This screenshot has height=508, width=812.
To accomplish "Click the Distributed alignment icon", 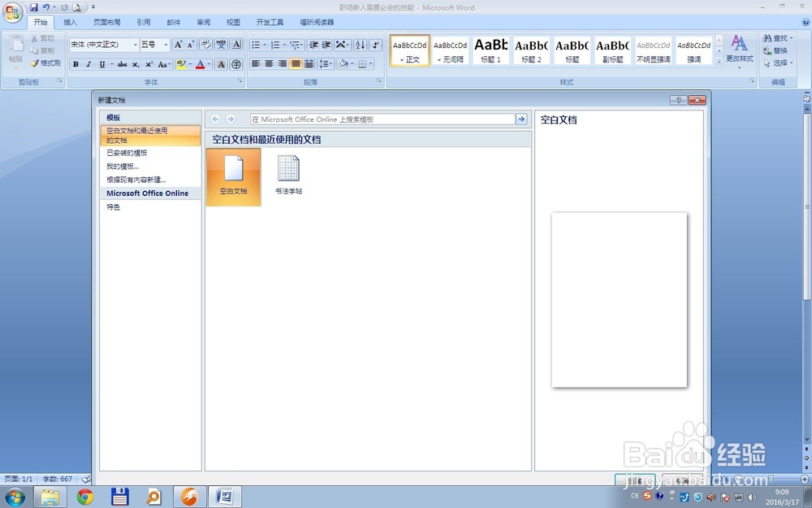I will pyautogui.click(x=309, y=63).
